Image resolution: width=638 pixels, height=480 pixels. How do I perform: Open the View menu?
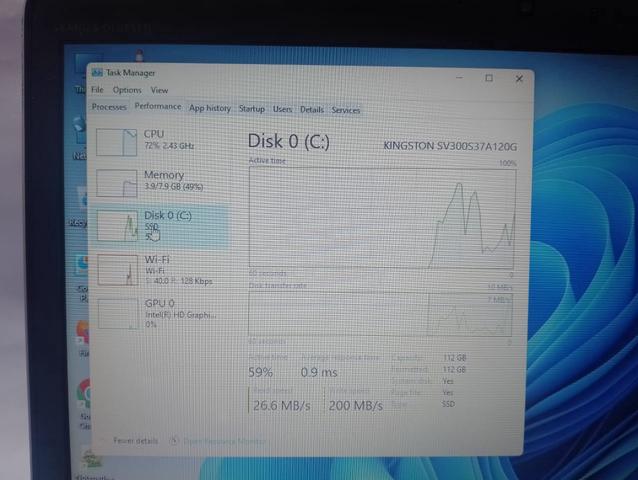(159, 90)
